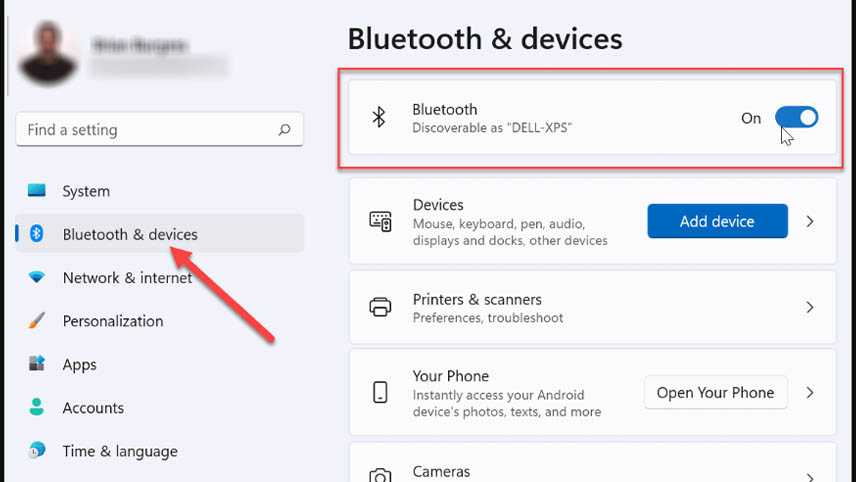Click the Your Phone device icon
Screen dimensions: 856x482
380,392
